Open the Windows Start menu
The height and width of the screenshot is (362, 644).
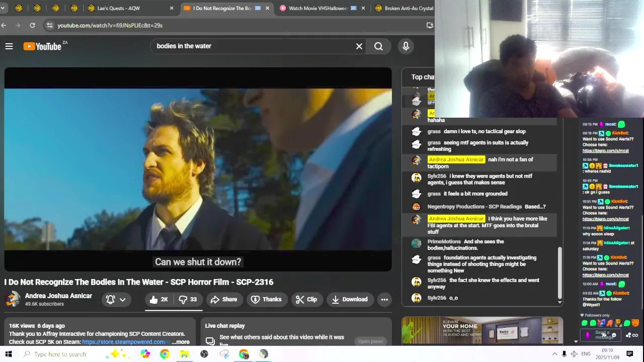click(x=8, y=354)
